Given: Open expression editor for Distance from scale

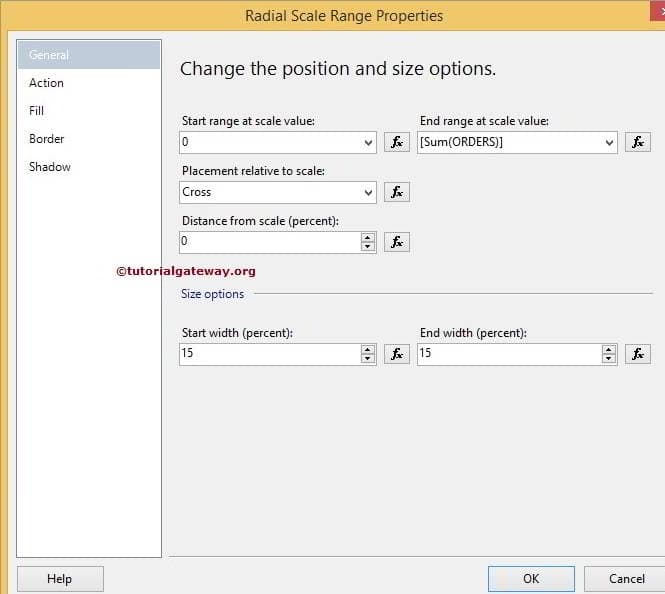Looking at the screenshot, I should (x=397, y=242).
